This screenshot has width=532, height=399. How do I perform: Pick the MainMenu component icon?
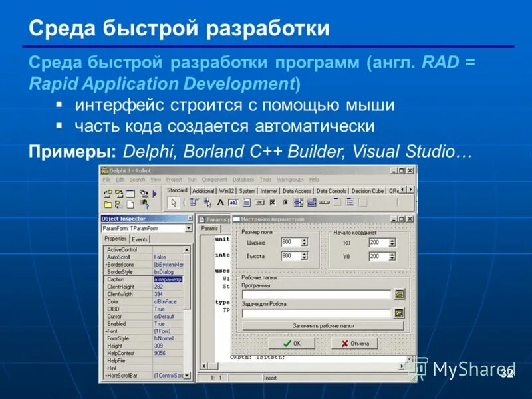coord(194,203)
